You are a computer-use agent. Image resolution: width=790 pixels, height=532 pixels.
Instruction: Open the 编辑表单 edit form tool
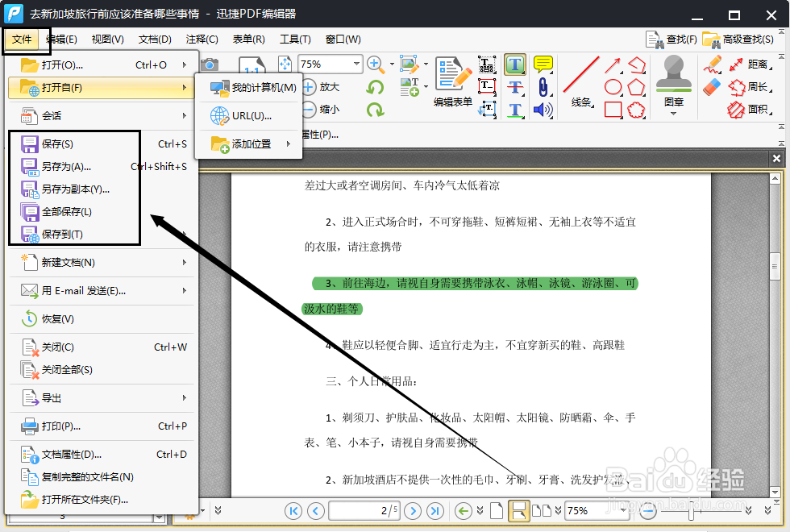453,81
